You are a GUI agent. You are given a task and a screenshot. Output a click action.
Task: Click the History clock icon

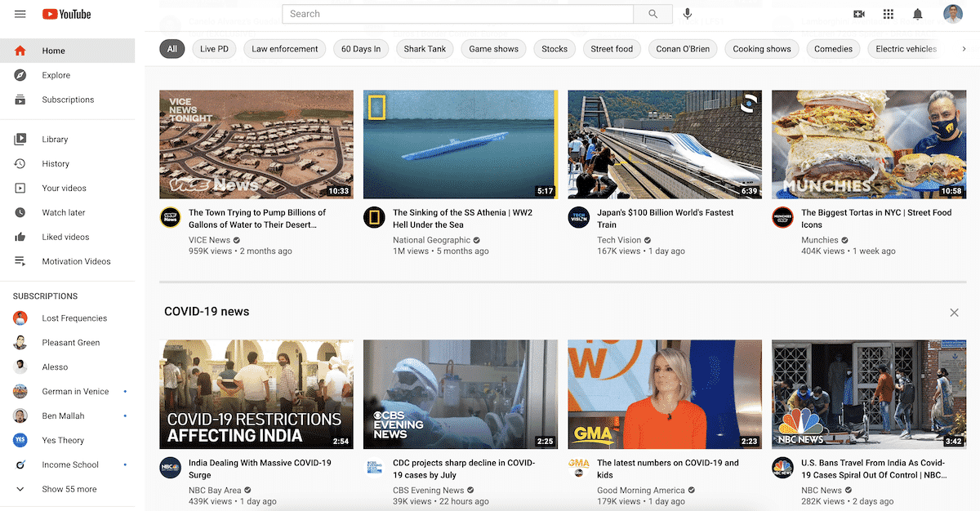tap(20, 164)
